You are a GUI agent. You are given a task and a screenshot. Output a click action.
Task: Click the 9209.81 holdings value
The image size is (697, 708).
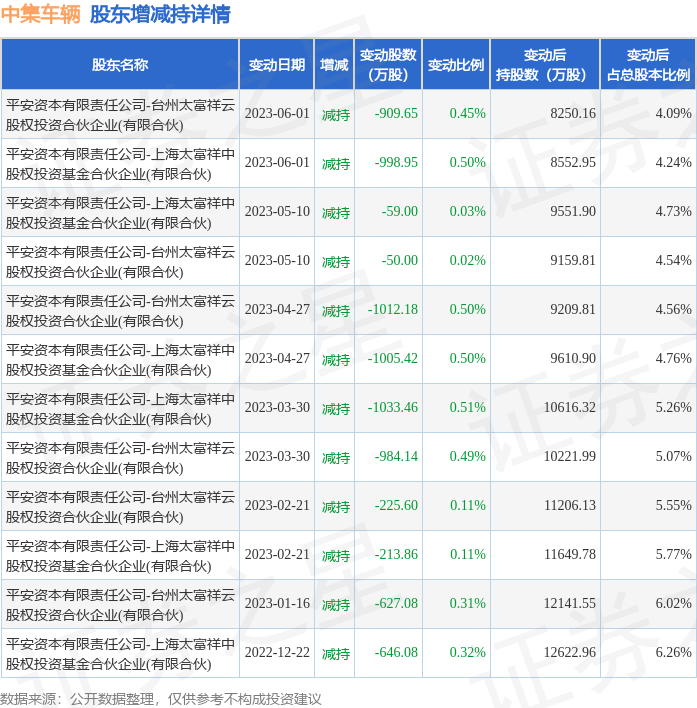click(573, 309)
